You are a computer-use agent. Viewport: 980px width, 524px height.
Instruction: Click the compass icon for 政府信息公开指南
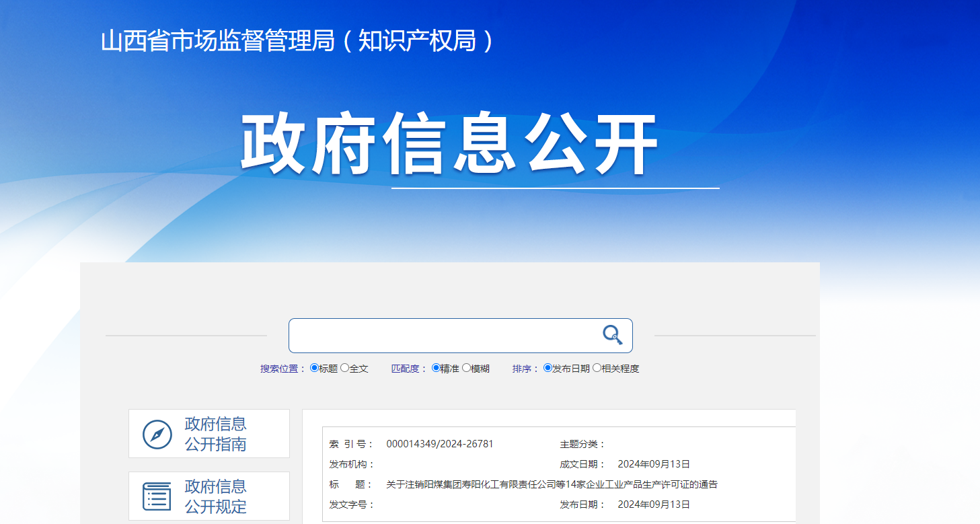tap(157, 435)
